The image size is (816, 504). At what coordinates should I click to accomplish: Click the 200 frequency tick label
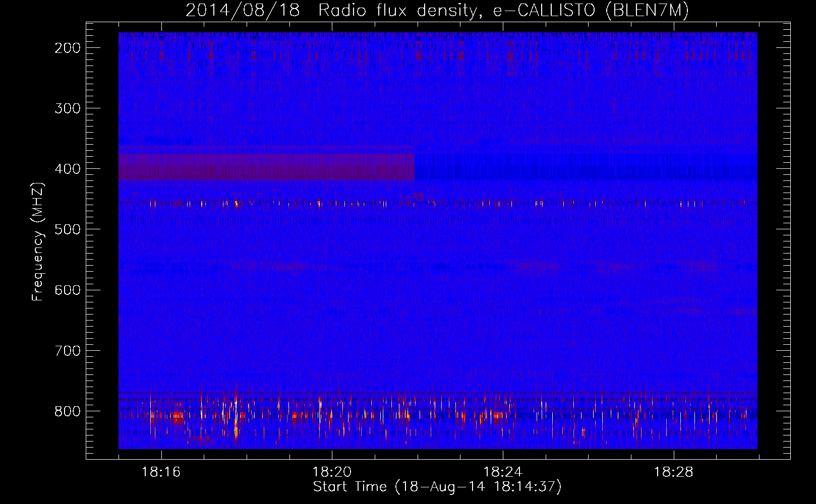click(x=68, y=48)
